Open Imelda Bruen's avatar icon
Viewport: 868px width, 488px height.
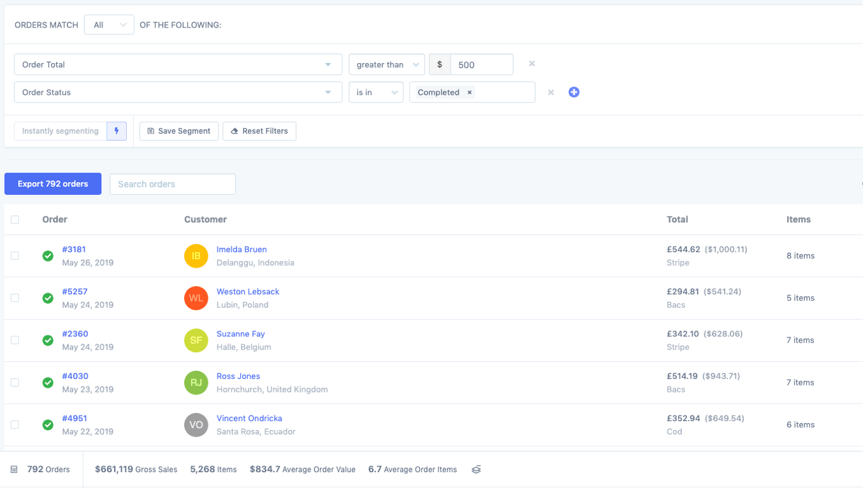coord(196,255)
